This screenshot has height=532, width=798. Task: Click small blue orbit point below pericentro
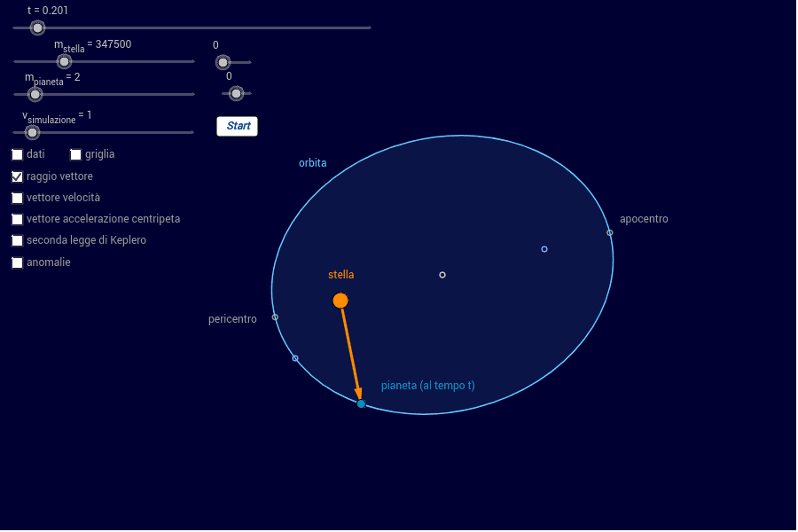point(295,359)
